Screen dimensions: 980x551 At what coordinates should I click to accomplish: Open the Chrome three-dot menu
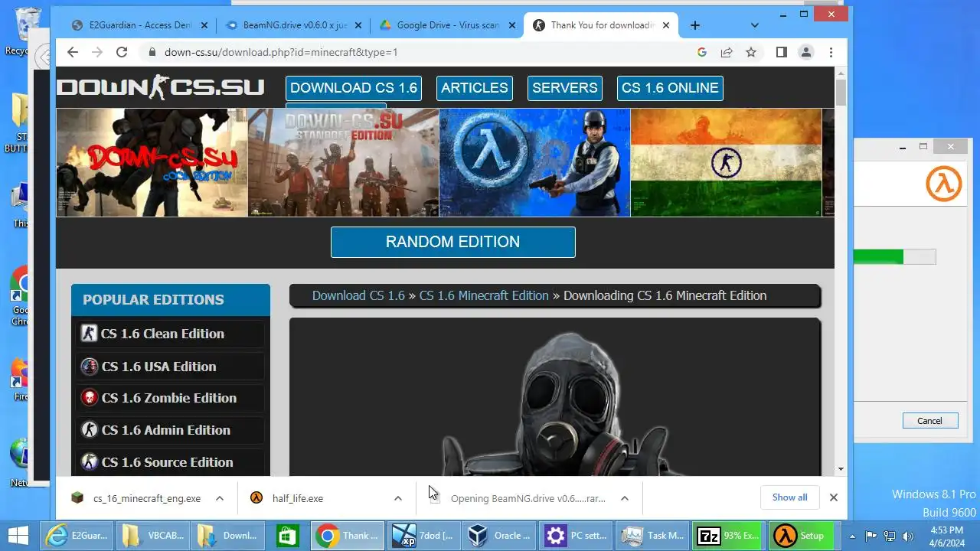831,52
